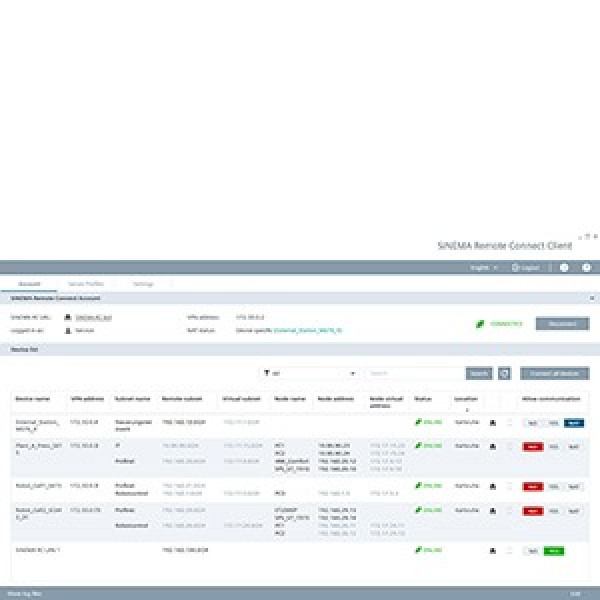Image resolution: width=600 pixels, height=600 pixels.
Task: Toggle the checkbox in Plant_A_Press row
Action: coord(509,447)
